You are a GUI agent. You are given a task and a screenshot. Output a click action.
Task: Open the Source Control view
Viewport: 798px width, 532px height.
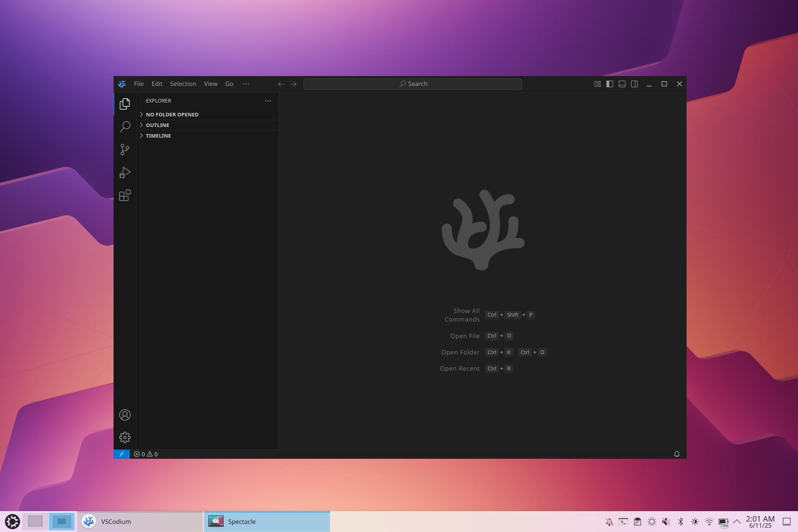point(125,149)
